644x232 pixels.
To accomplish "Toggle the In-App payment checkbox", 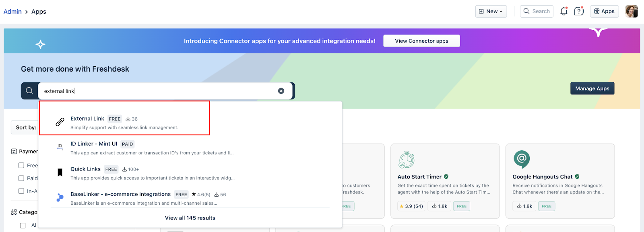I will click(x=21, y=191).
